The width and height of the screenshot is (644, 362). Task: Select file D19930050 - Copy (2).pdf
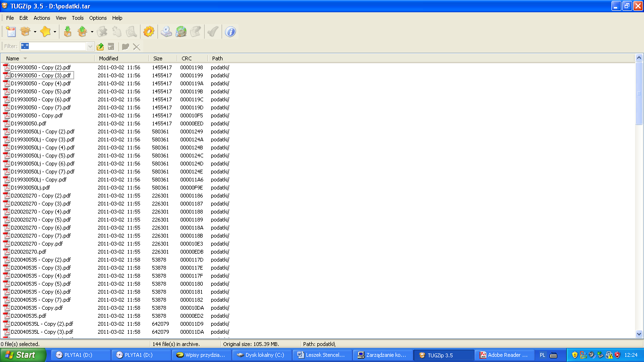click(41, 67)
